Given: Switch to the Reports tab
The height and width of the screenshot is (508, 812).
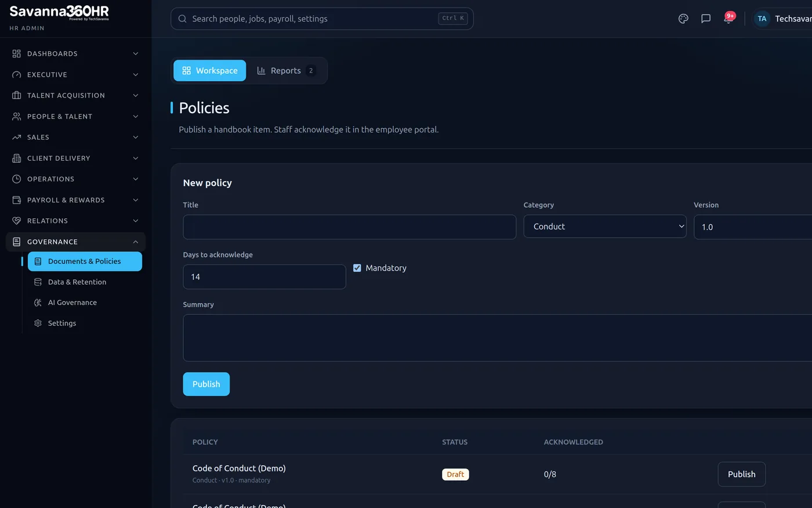Looking at the screenshot, I should pos(287,70).
